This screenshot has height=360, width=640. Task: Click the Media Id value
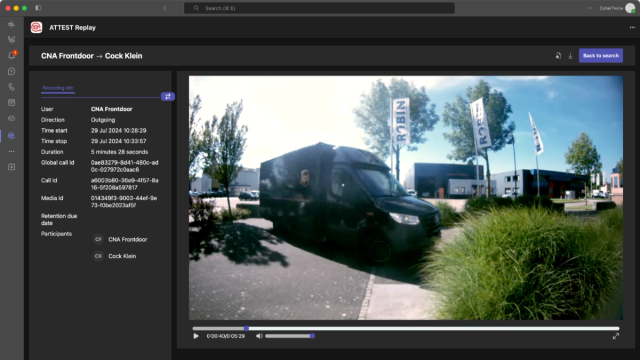(124, 202)
